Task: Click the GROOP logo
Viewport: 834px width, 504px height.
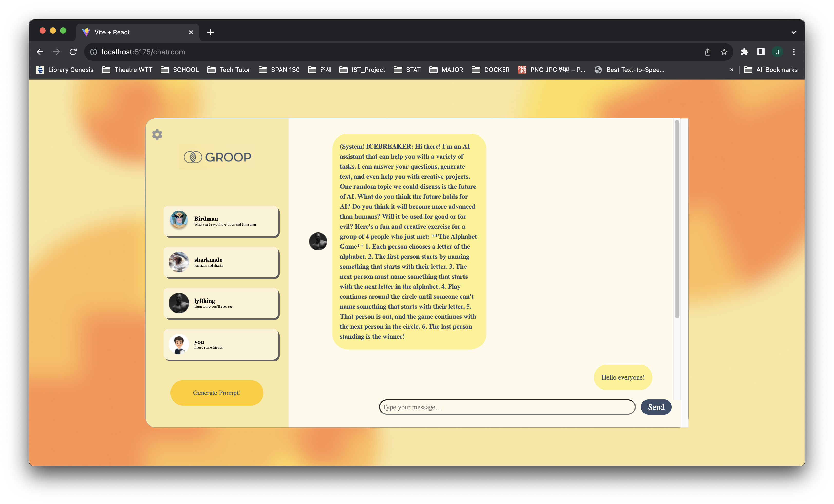Action: [217, 157]
